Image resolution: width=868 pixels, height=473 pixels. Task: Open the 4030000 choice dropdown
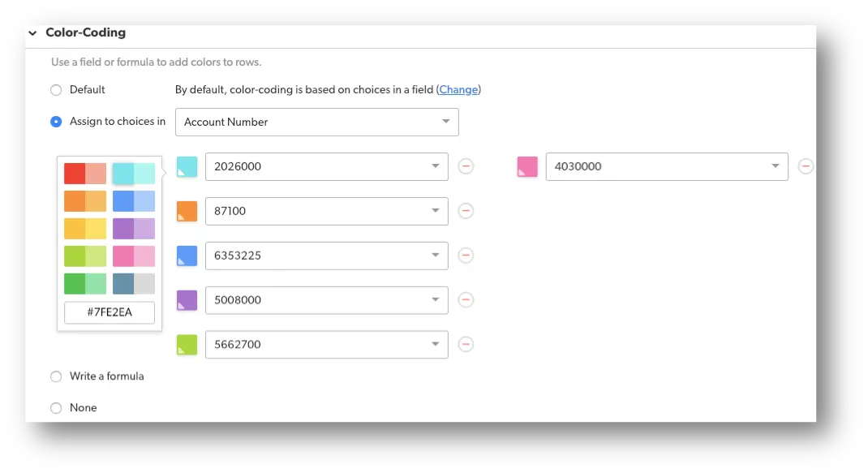[x=667, y=166]
